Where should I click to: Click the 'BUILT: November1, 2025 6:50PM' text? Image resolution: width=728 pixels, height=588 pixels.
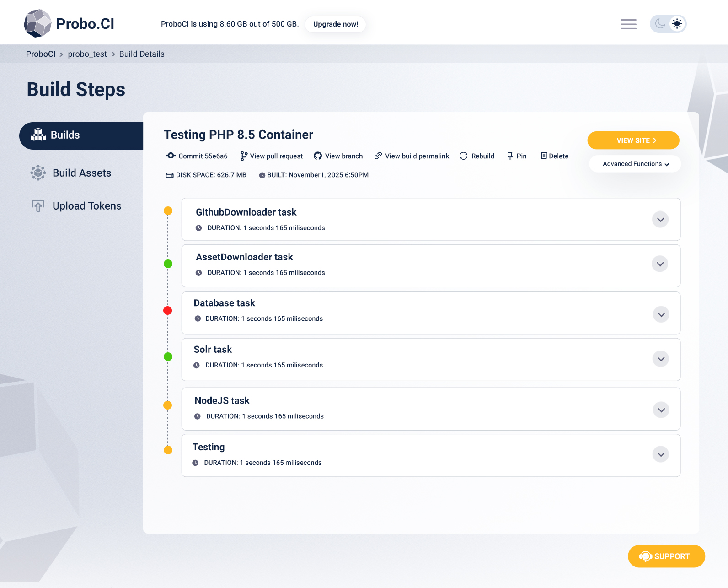[x=318, y=175]
